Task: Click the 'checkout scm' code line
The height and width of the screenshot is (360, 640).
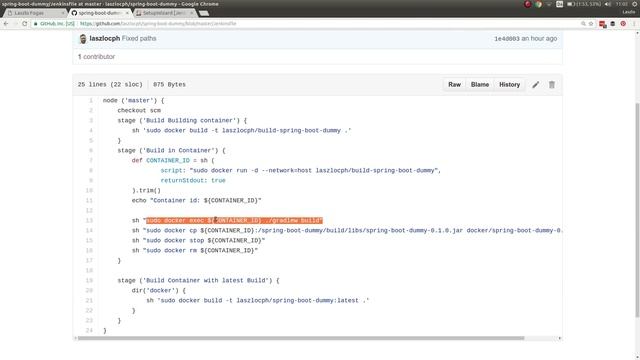Action: pos(139,111)
